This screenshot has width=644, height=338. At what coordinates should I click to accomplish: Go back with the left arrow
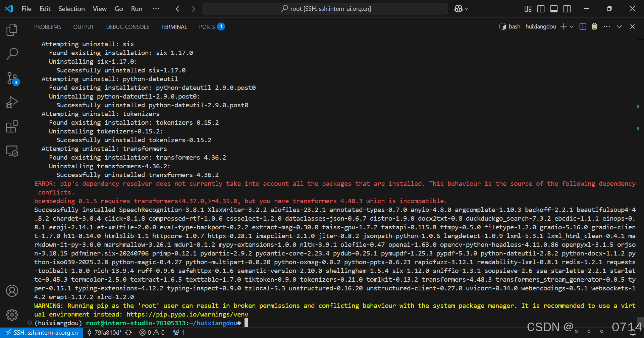[179, 9]
